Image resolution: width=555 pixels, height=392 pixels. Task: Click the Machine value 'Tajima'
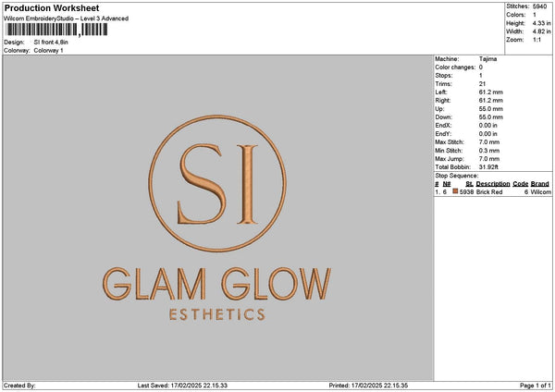point(487,59)
